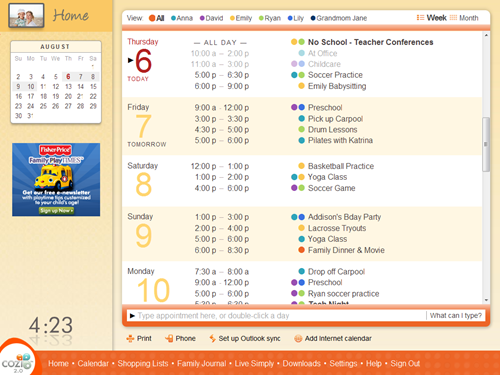Show all family members' appointments
This screenshot has height=375, width=500.
tap(157, 18)
